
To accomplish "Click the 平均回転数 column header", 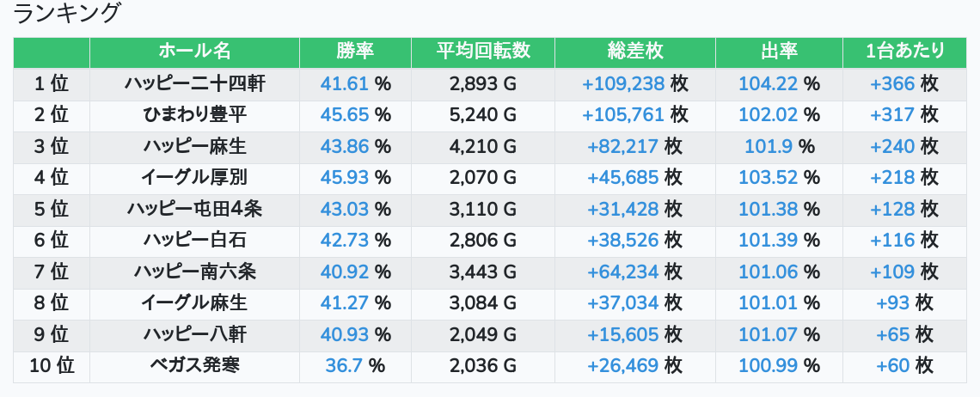I will [x=482, y=52].
